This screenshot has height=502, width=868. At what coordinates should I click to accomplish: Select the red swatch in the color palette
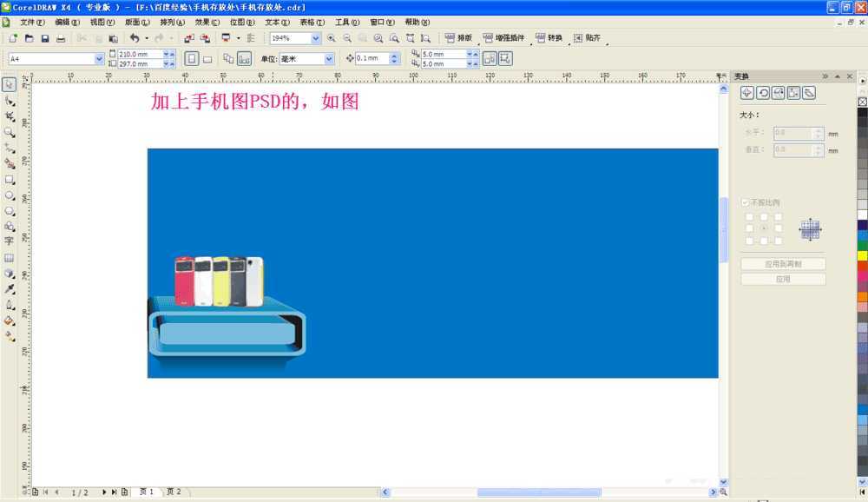(860, 269)
